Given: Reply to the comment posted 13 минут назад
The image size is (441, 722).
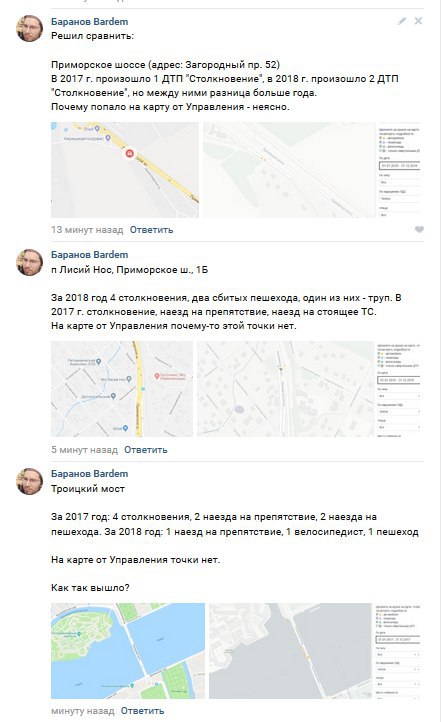Looking at the screenshot, I should coord(151,230).
